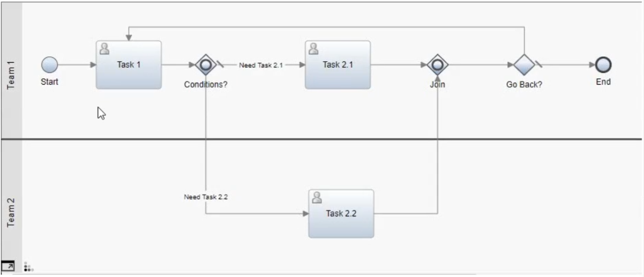Click the dotted grid icon near lane bottom
644x277 pixels.
(x=28, y=266)
